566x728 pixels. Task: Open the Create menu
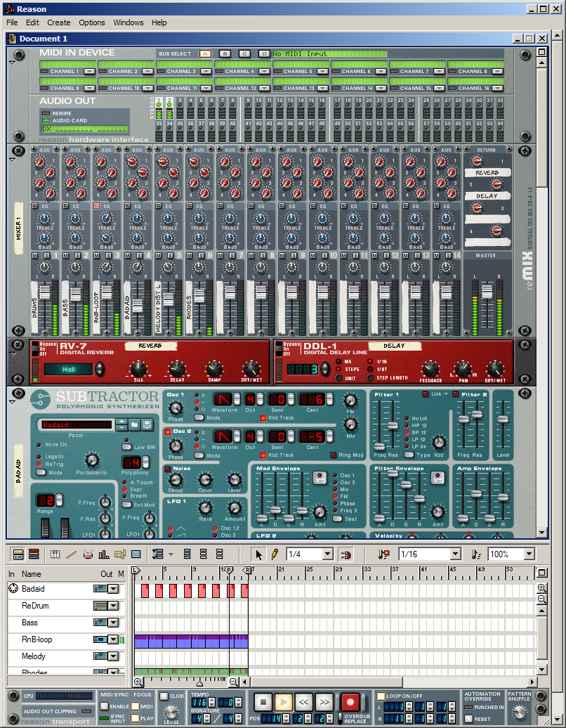coord(59,22)
